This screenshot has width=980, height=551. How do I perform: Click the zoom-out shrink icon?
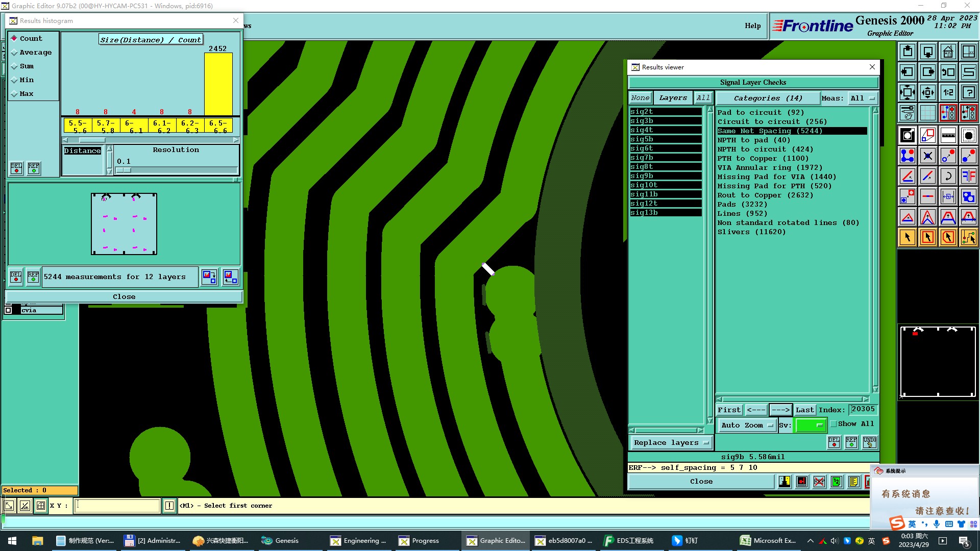tap(927, 92)
